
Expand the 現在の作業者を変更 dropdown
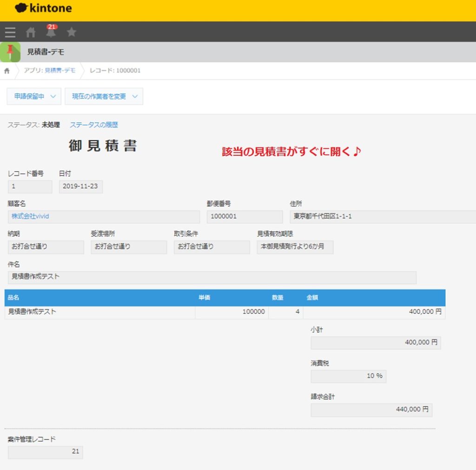click(103, 96)
